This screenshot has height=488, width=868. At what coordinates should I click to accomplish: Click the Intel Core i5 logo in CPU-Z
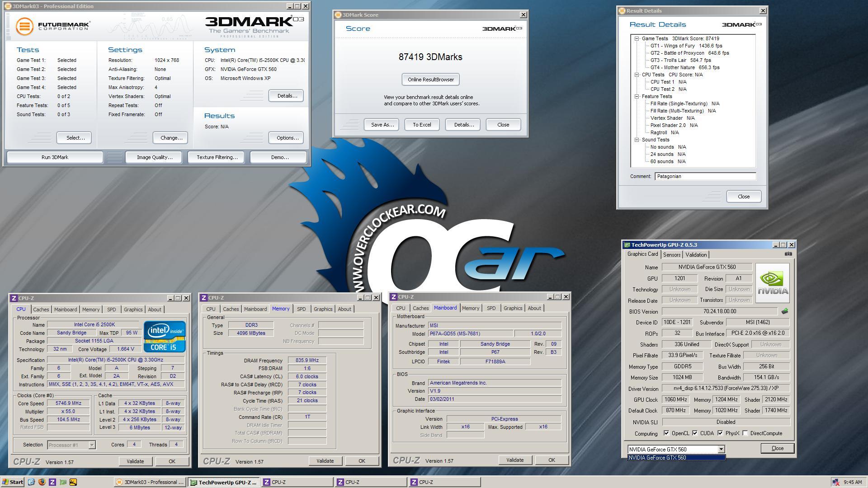click(165, 336)
